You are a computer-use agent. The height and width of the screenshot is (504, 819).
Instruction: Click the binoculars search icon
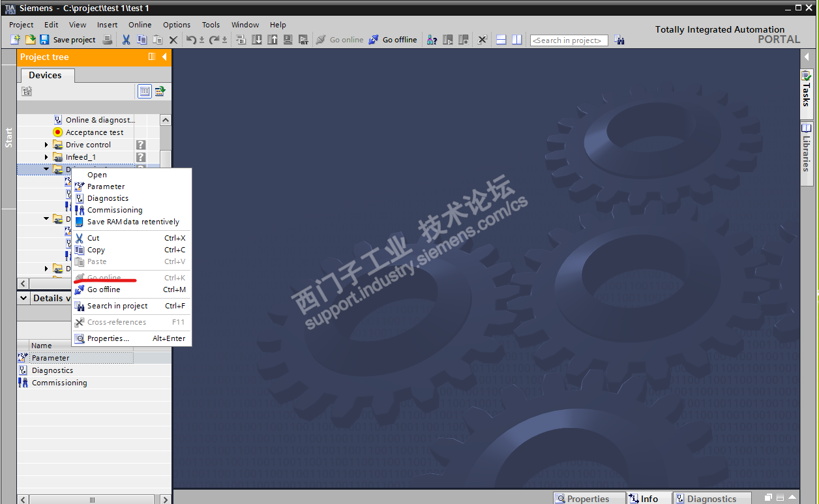pos(619,40)
